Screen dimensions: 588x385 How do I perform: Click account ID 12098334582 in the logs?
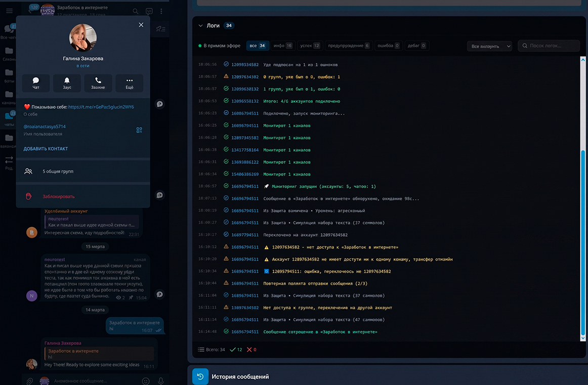click(245, 64)
